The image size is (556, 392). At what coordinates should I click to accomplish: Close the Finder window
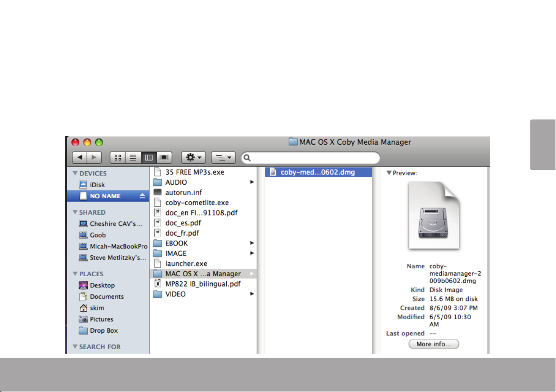pyautogui.click(x=76, y=143)
